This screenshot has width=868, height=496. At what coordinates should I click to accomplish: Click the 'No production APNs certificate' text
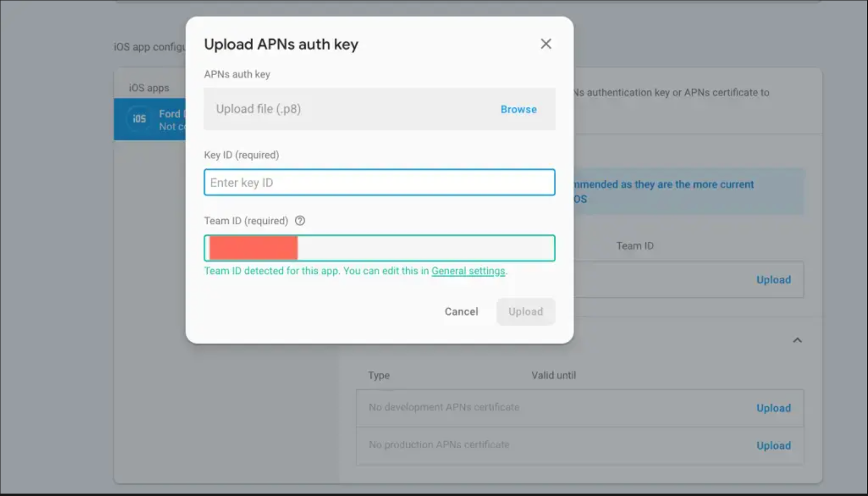coord(439,445)
